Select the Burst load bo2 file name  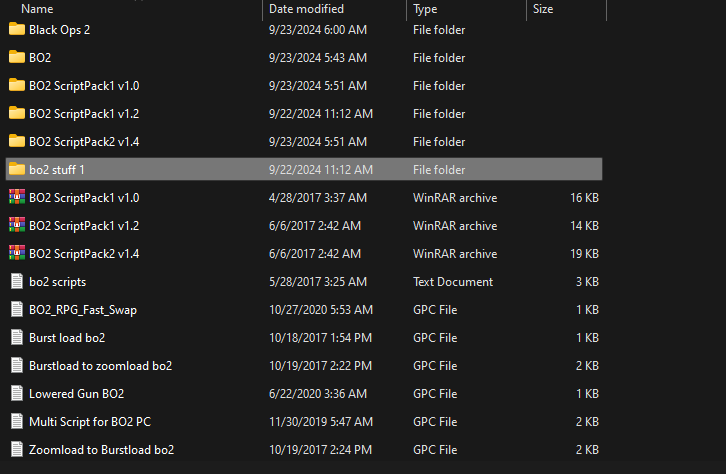(x=67, y=338)
